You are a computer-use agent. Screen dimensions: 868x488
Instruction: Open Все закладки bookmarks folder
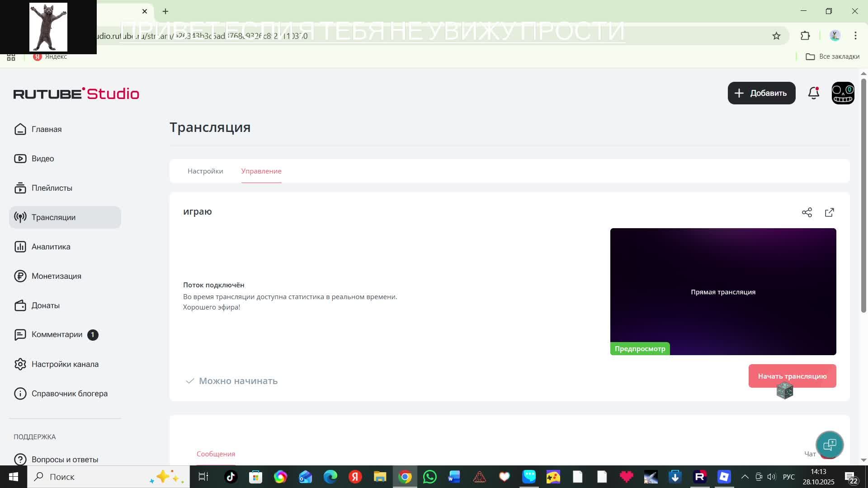point(833,56)
